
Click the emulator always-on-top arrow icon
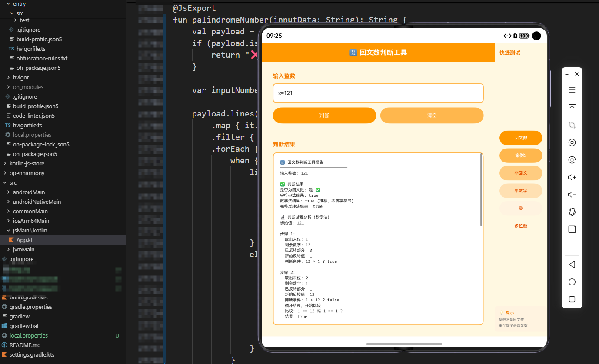(572, 108)
